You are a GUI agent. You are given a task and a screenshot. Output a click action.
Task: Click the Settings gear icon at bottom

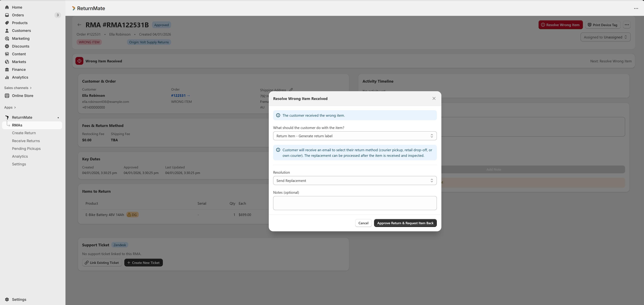coord(7,299)
